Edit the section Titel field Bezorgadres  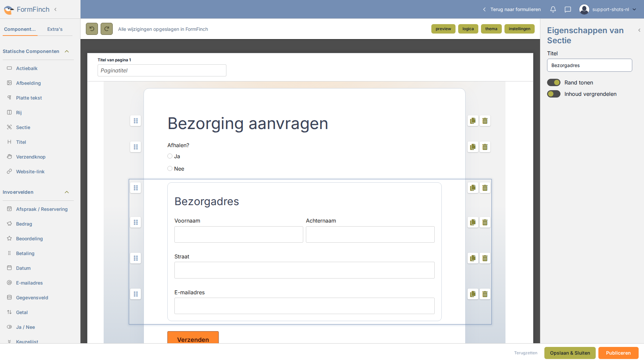[x=590, y=65]
